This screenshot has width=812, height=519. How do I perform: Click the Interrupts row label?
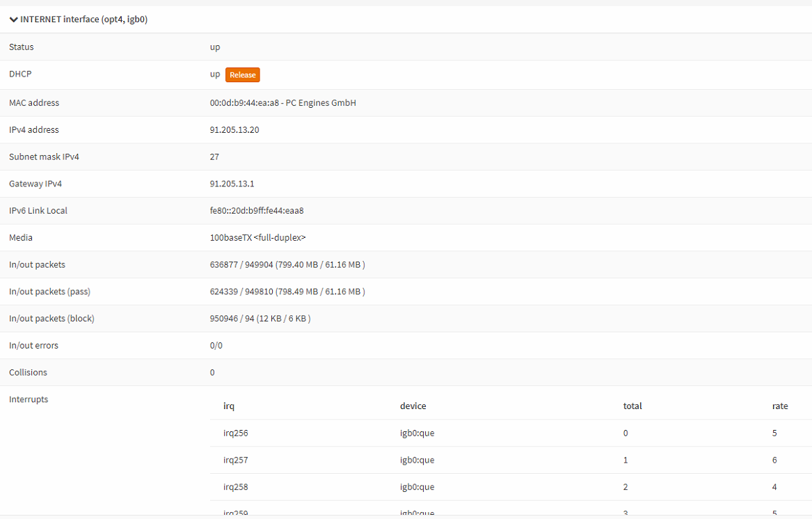coord(29,399)
